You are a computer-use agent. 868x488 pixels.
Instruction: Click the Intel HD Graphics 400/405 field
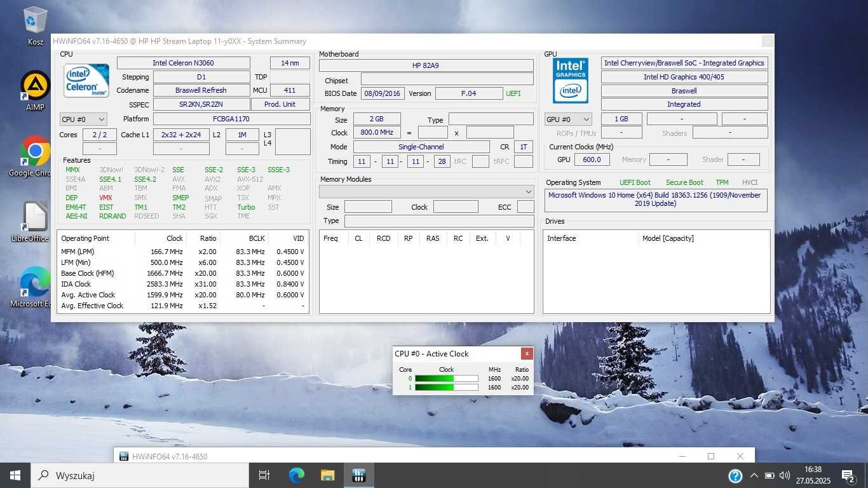point(684,77)
